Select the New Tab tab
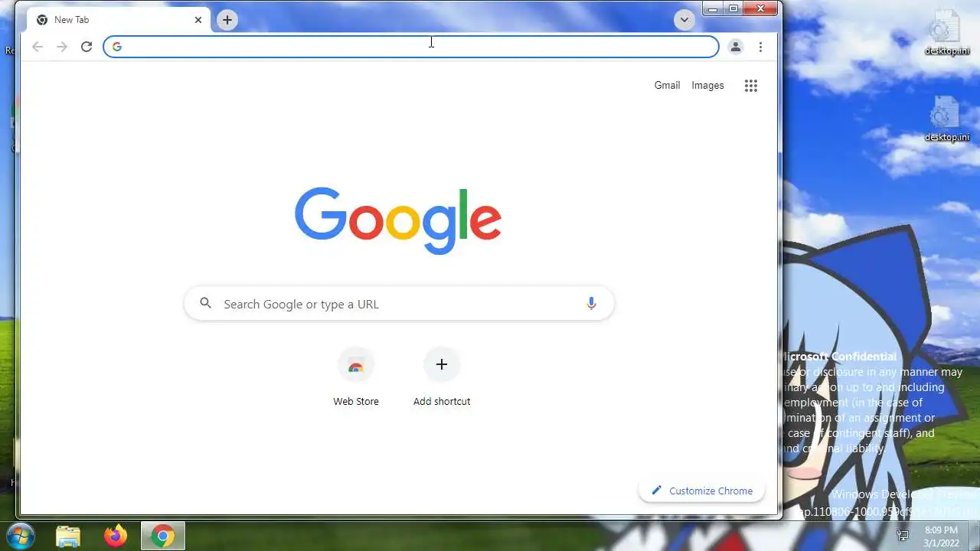The height and width of the screenshot is (551, 980). 118,20
